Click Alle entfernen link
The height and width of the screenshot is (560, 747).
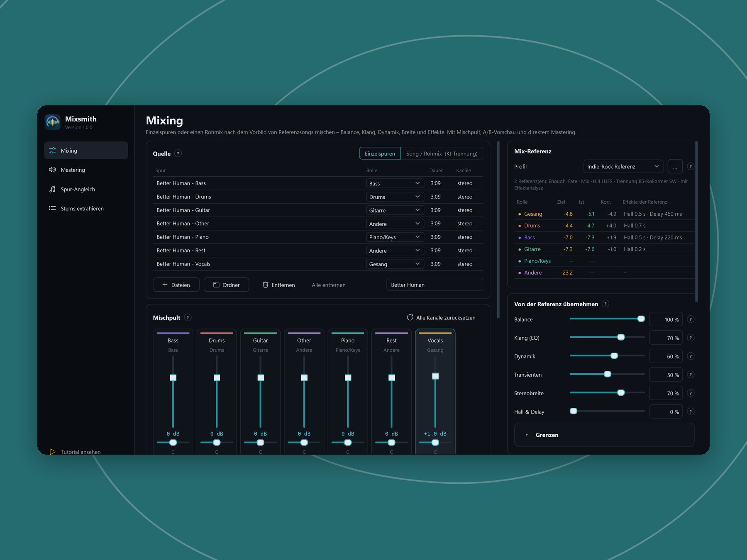(329, 285)
